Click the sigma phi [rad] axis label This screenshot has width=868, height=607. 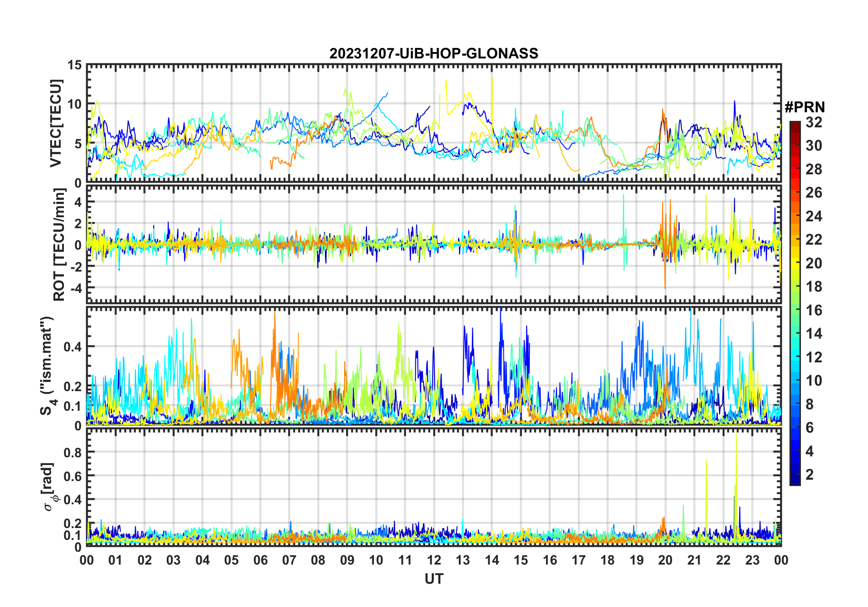point(49,487)
